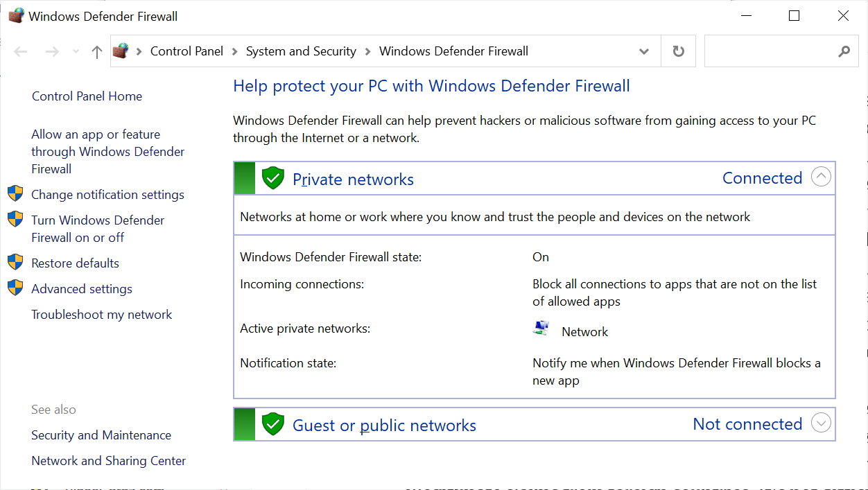Click the 'See also' heading
Image resolution: width=868 pixels, height=490 pixels.
(x=53, y=410)
